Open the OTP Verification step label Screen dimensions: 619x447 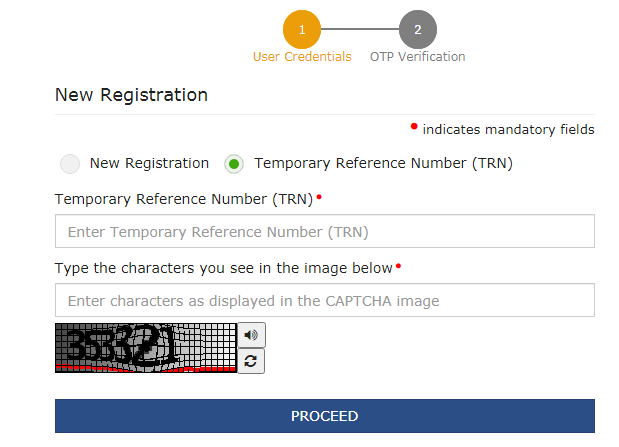(x=418, y=57)
